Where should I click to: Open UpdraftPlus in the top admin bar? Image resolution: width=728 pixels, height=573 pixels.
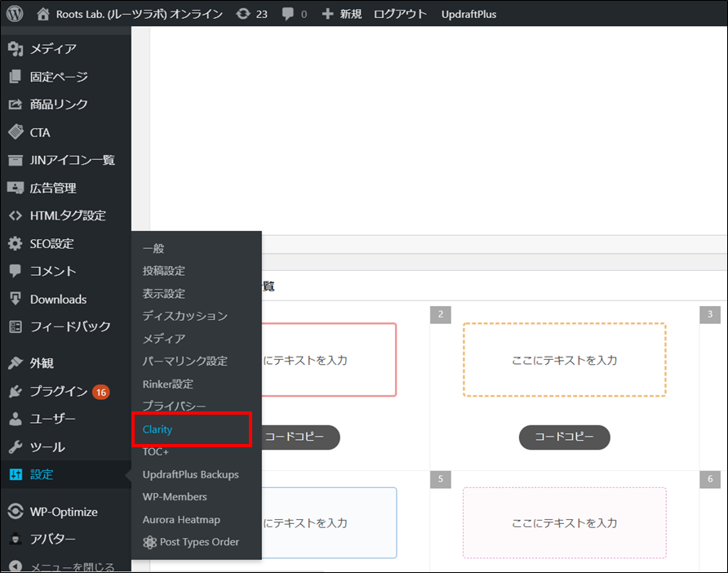(x=468, y=14)
